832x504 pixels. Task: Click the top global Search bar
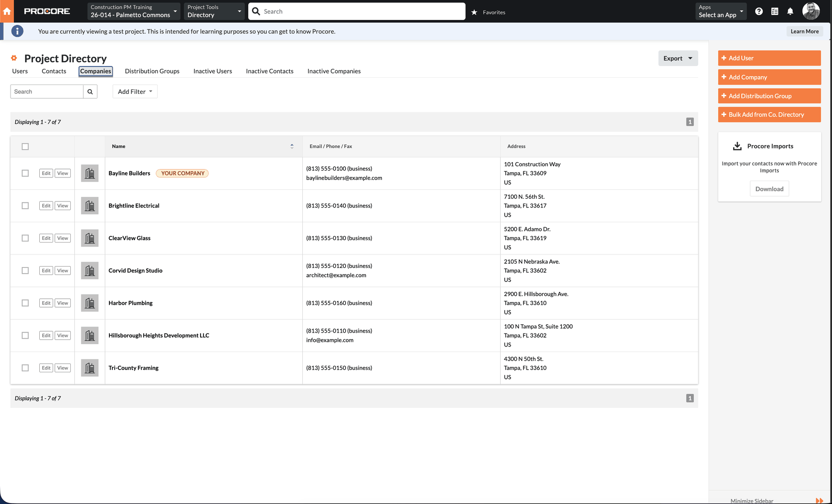click(357, 12)
